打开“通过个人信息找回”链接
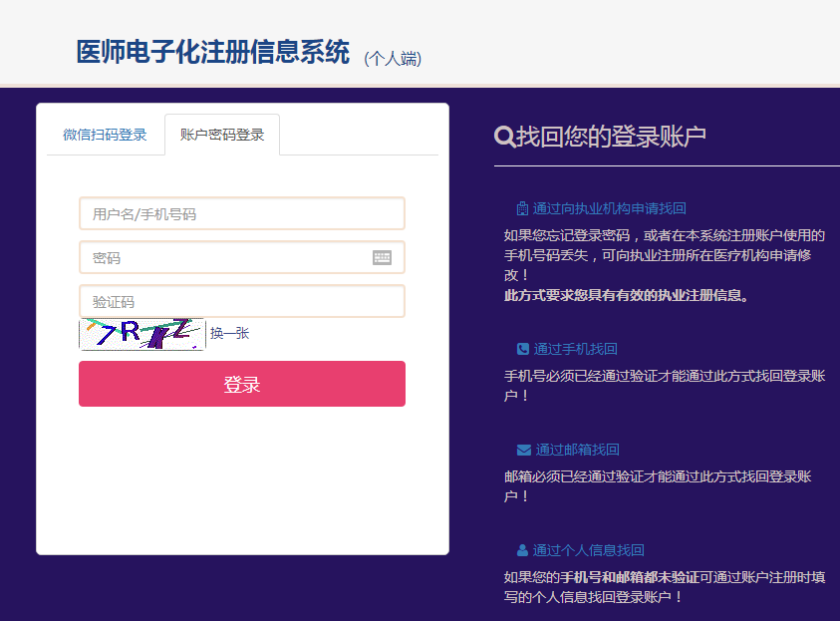This screenshot has height=621, width=840. (588, 549)
